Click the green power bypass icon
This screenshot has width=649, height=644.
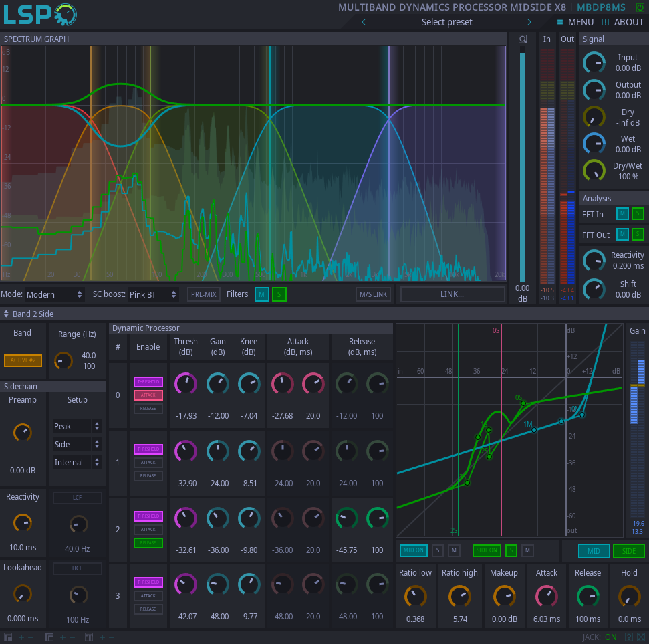640,7
